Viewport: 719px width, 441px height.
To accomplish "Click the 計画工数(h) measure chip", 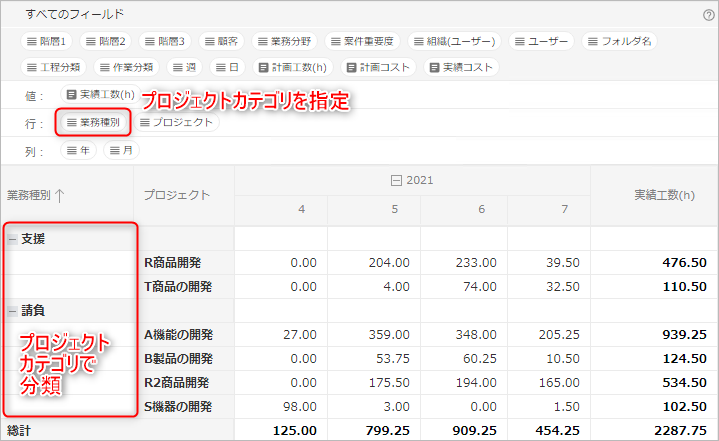I will coord(293,67).
